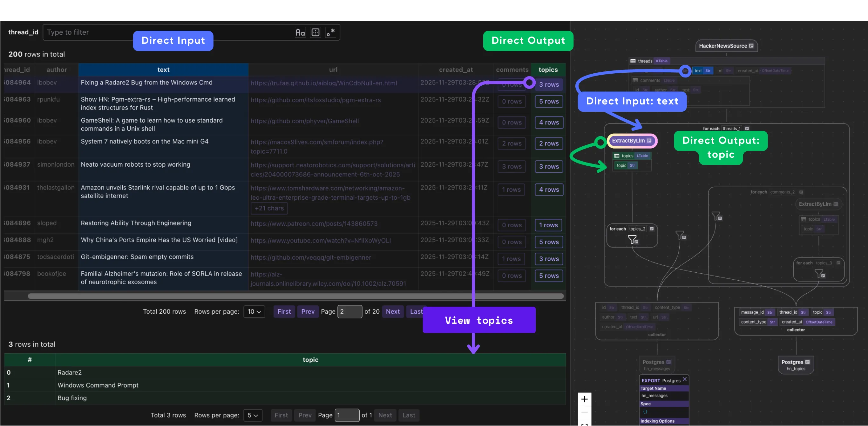Click Prev page button for threads table
Screen dimensions: 868x426
pos(308,311)
